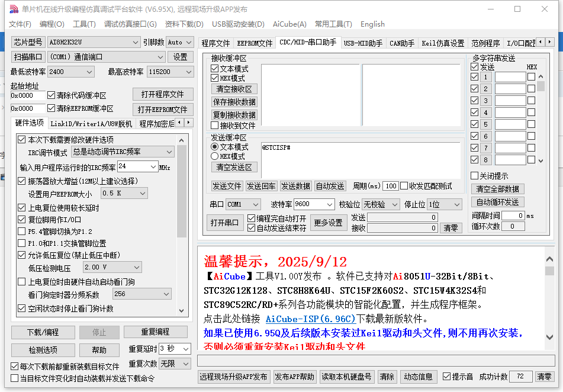Click the hardware options vertical scrollbar

click(x=182, y=195)
